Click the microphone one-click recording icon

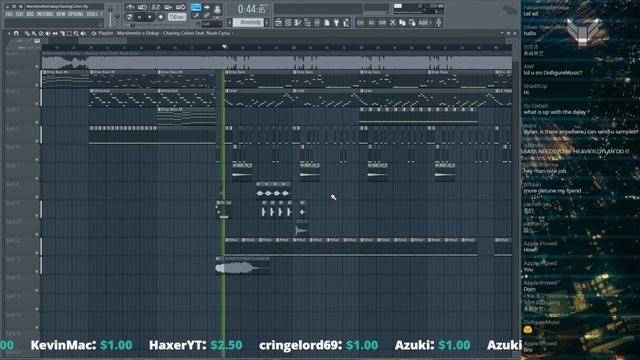point(438,22)
